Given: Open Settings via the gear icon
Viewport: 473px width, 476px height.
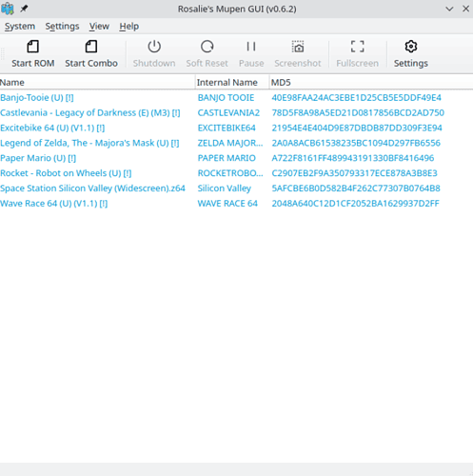Looking at the screenshot, I should 411,47.
